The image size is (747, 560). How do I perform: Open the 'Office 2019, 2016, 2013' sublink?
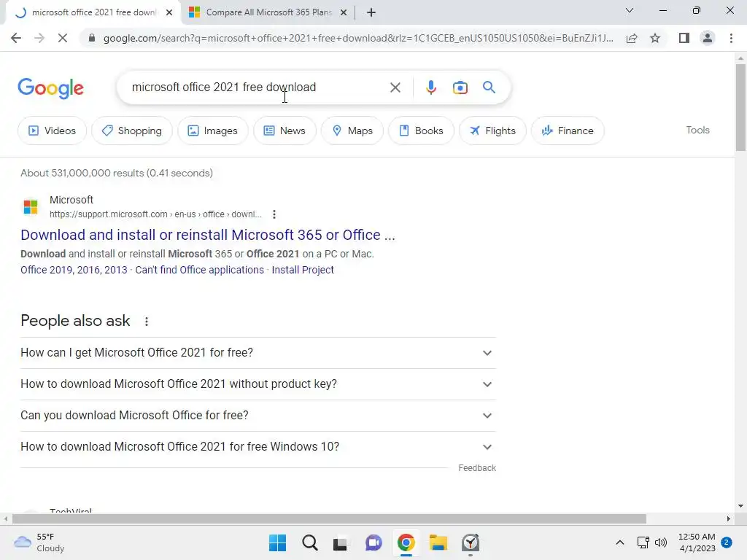click(74, 270)
